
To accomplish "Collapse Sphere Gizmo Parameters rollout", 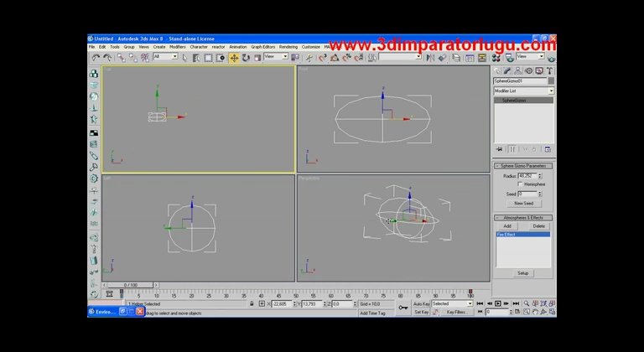I will [523, 166].
